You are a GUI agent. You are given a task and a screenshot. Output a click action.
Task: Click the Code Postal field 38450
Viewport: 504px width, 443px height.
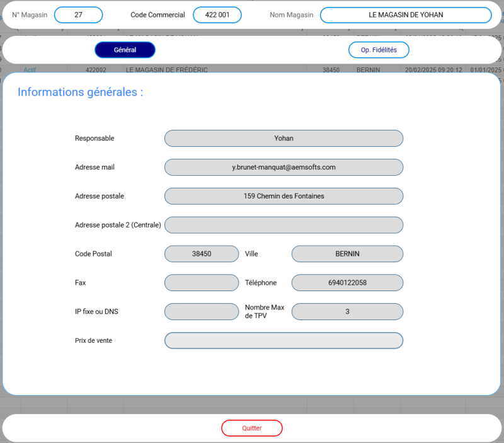click(202, 254)
